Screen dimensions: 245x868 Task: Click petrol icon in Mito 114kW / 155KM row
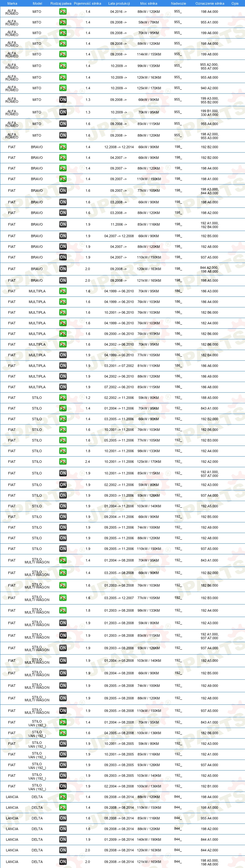63,54
